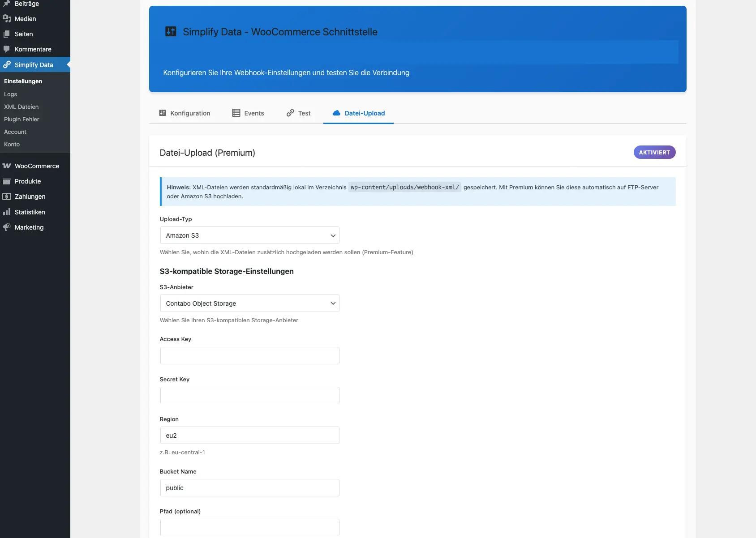Open XML Dateien submenu link
The image size is (756, 538).
(x=21, y=107)
